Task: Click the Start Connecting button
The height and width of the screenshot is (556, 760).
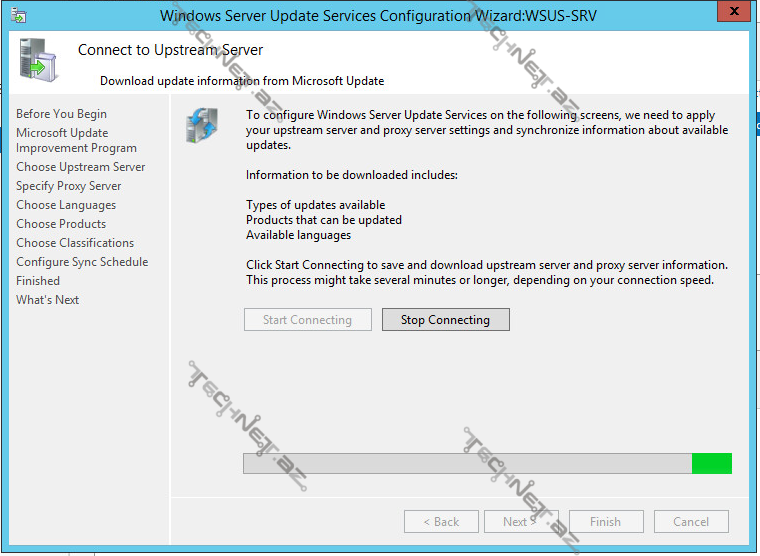Action: 307,320
